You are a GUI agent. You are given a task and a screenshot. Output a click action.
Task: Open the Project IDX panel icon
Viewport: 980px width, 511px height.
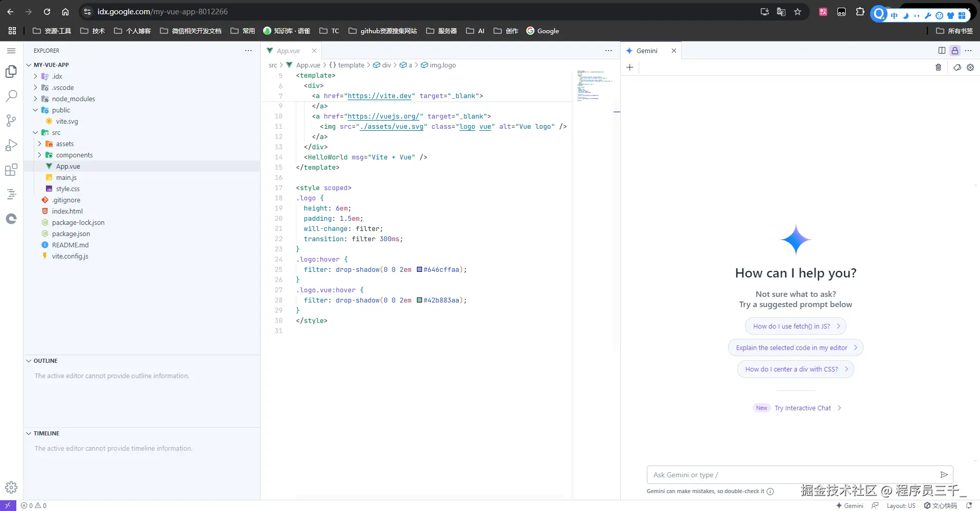click(11, 194)
